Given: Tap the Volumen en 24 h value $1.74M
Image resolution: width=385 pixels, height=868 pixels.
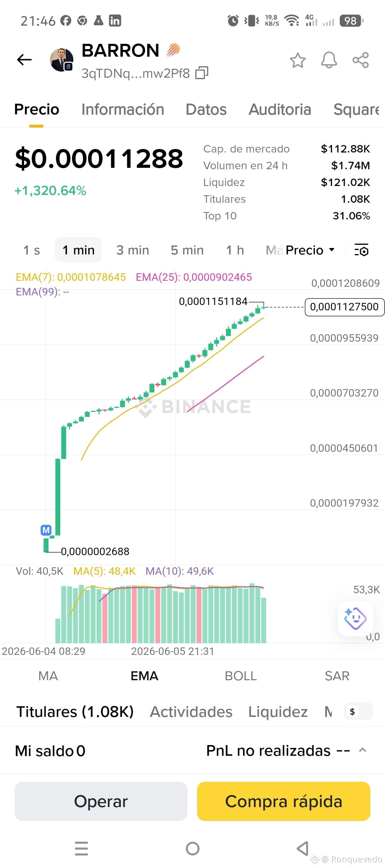Looking at the screenshot, I should (350, 165).
